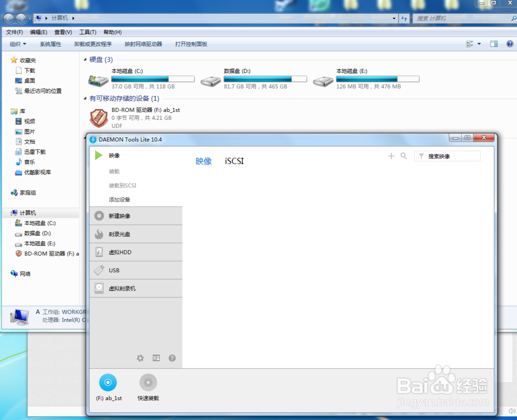This screenshot has width=517, height=420.
Task: Click 添加设备 in DAEMON Tools sidebar
Action: tap(119, 199)
